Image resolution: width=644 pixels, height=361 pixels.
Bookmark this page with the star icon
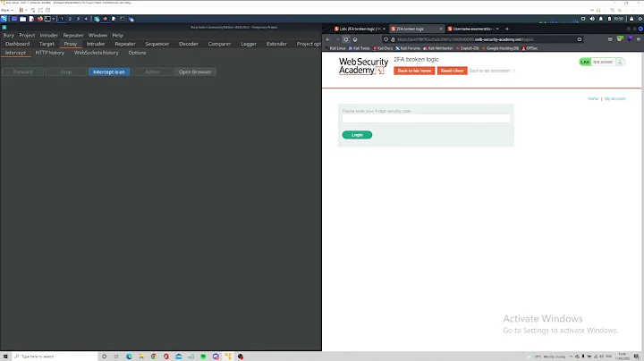(x=580, y=39)
